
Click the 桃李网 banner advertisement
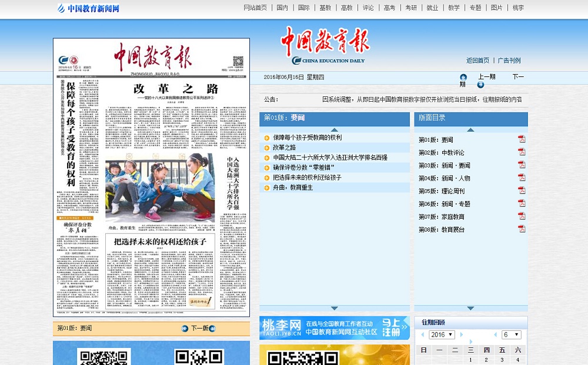(335, 328)
